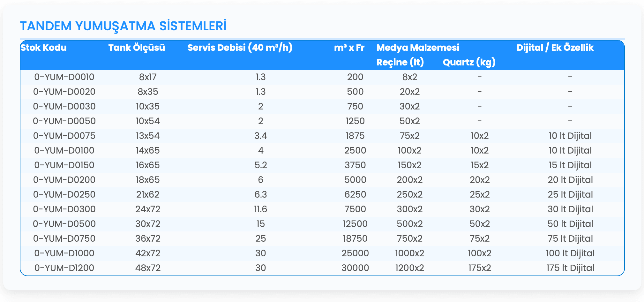Image resolution: width=644 pixels, height=302 pixels.
Task: Select stock code 0-YUM-D1200
Action: point(64,268)
